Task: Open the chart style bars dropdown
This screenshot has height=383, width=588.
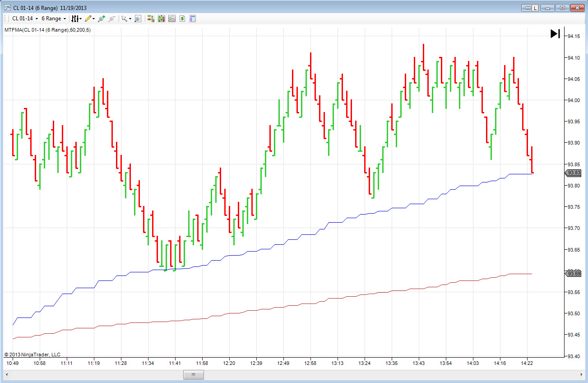Action: click(x=77, y=19)
